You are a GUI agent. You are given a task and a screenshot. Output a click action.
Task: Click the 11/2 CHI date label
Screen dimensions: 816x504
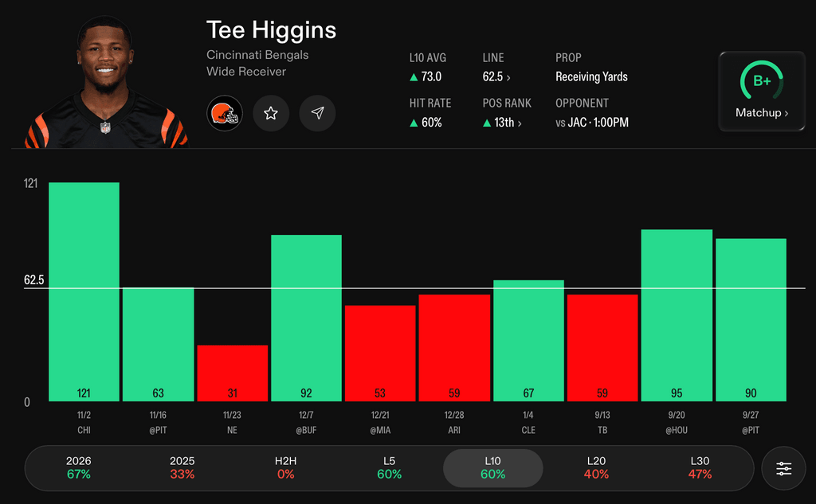(84, 422)
